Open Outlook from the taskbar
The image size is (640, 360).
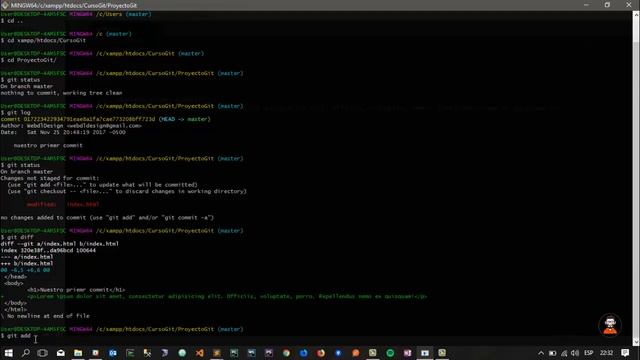pos(113,353)
